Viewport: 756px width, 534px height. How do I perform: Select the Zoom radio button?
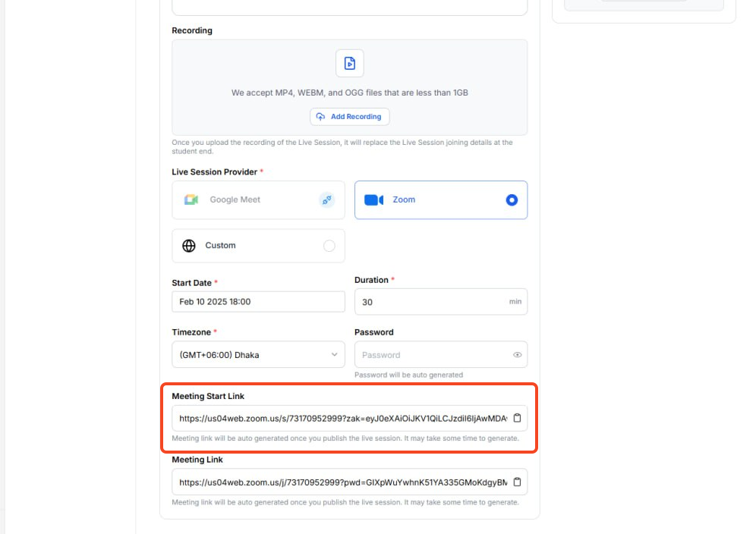coord(512,200)
